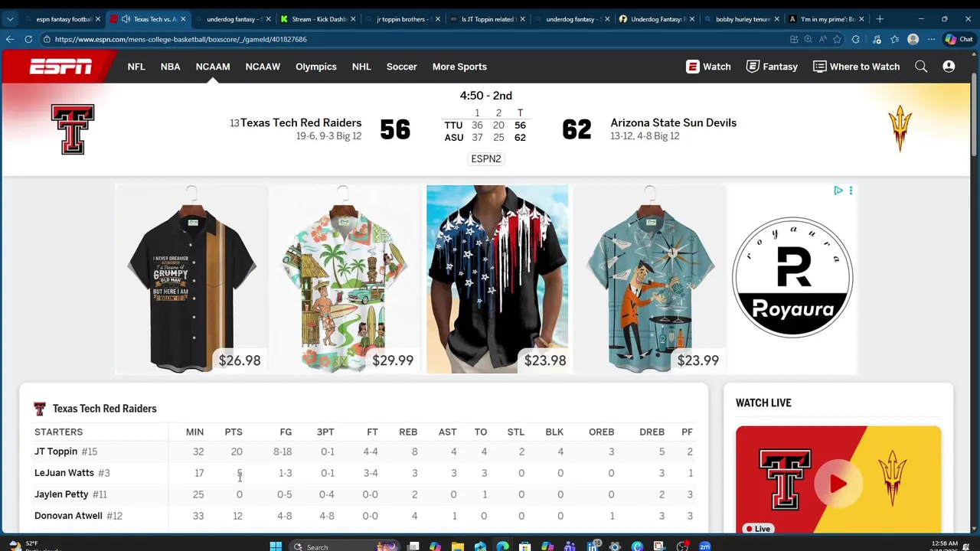The width and height of the screenshot is (980, 551).
Task: Open the ESPN search magnifier icon
Action: (x=921, y=67)
